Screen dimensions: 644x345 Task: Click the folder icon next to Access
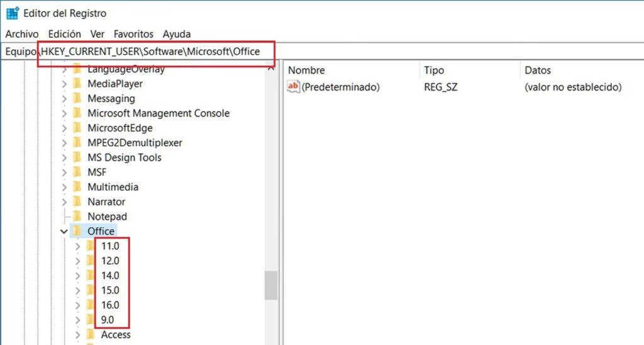[91, 334]
